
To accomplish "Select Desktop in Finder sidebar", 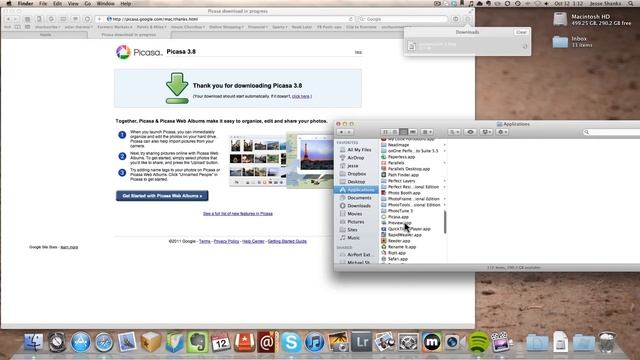I will (x=355, y=182).
